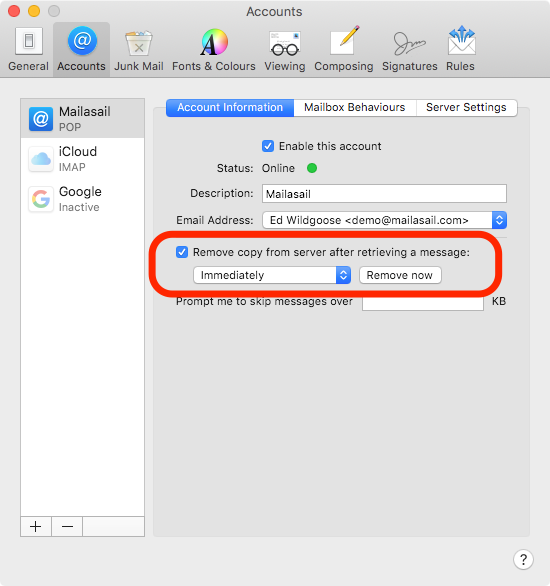Click the Description text field
Viewport: 550px width, 586px height.
[x=384, y=194]
